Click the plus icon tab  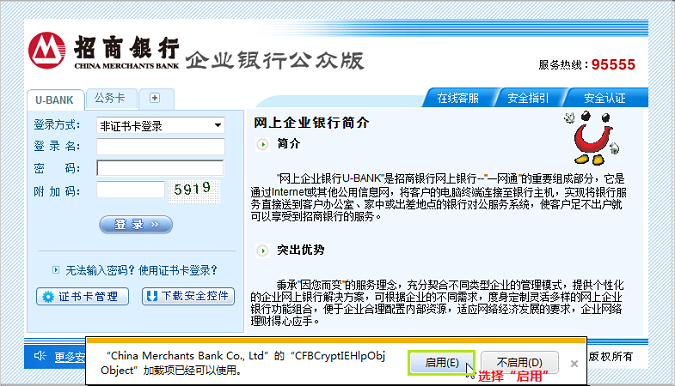pyautogui.click(x=155, y=98)
